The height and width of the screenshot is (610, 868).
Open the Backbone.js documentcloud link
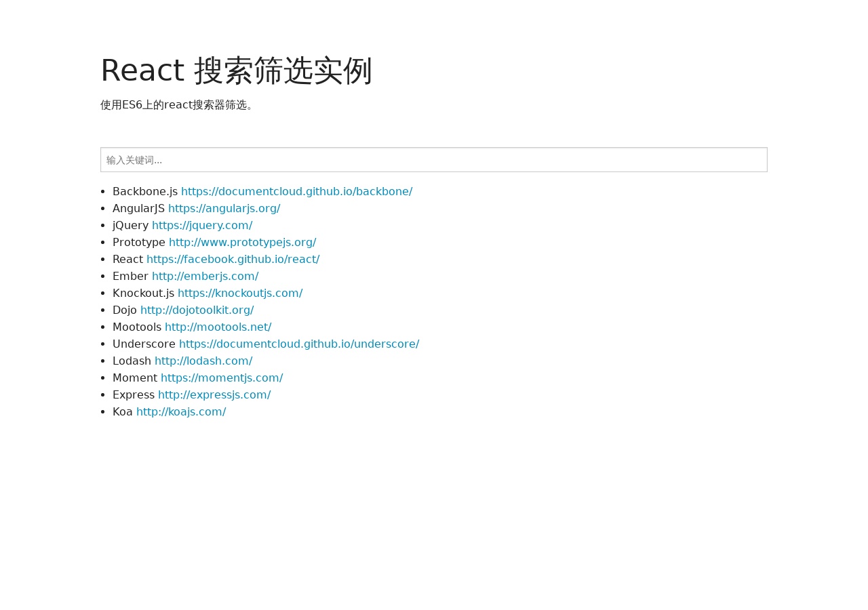[x=296, y=191]
